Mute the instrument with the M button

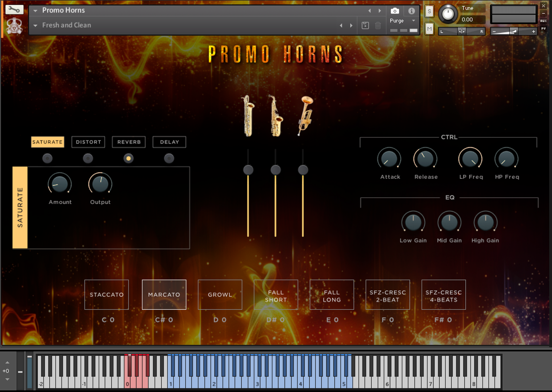tap(429, 29)
